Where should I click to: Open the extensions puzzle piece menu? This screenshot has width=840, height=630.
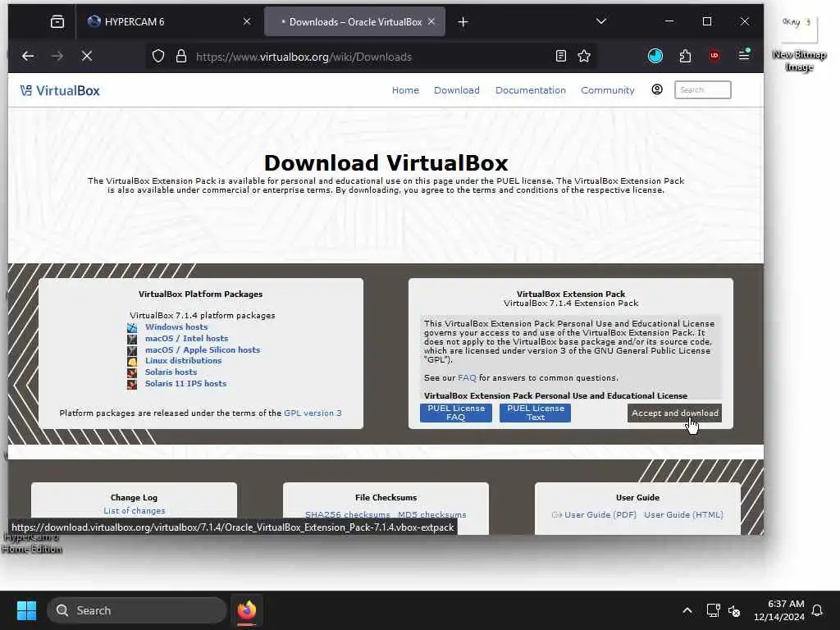tap(685, 56)
